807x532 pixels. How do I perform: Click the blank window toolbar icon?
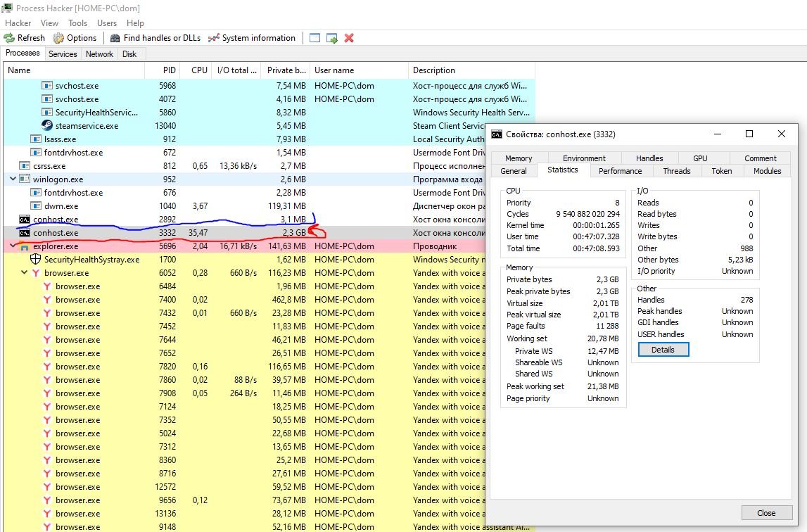point(314,38)
